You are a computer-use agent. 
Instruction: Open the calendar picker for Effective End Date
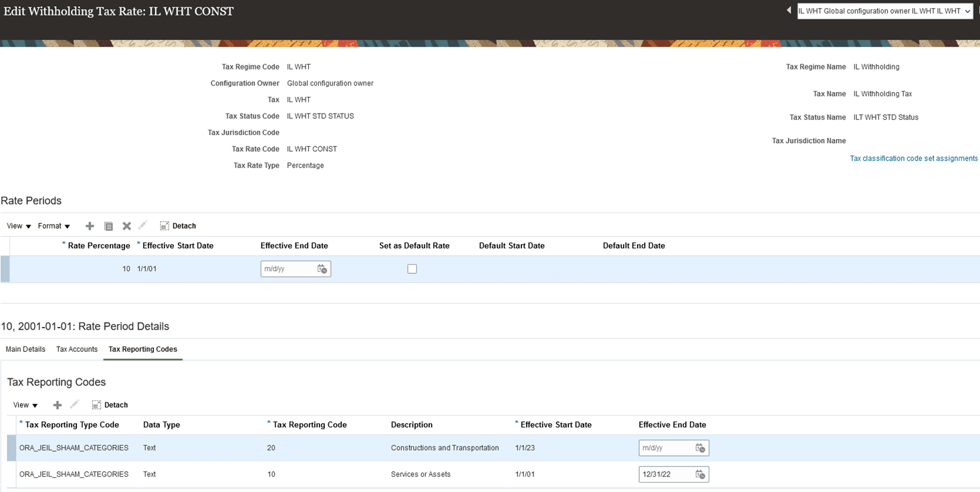(322, 268)
